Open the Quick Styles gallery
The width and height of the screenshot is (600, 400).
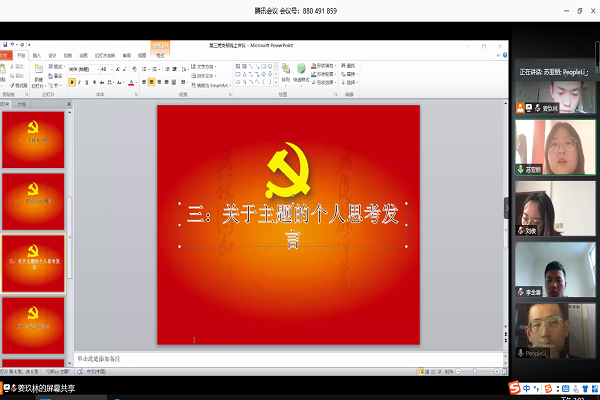(x=303, y=75)
